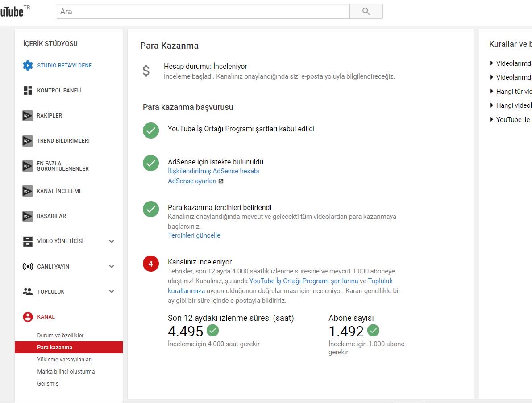Select CANLI YAYIN label
Screen dimensions: 532x403
53,267
